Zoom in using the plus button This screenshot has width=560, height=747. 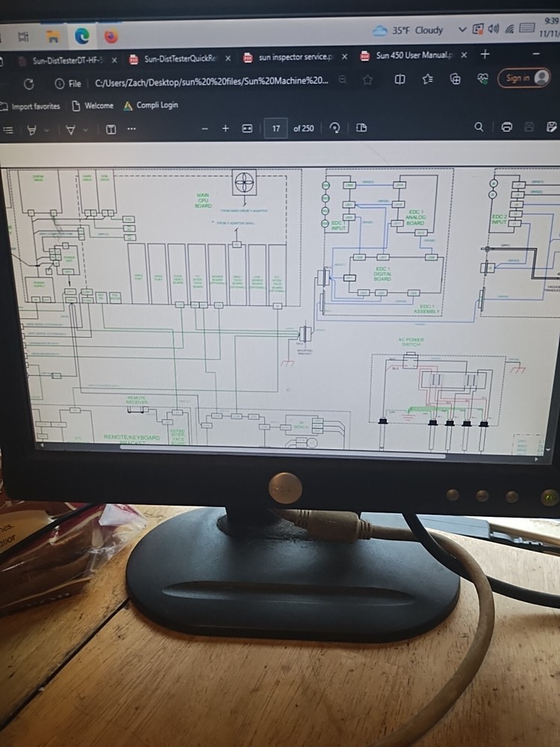click(x=225, y=128)
